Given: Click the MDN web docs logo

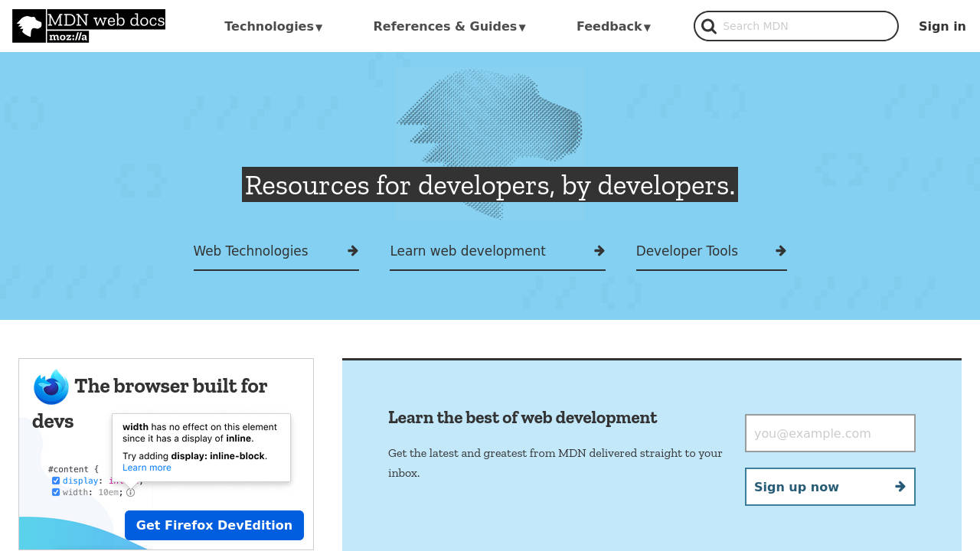Looking at the screenshot, I should point(88,25).
